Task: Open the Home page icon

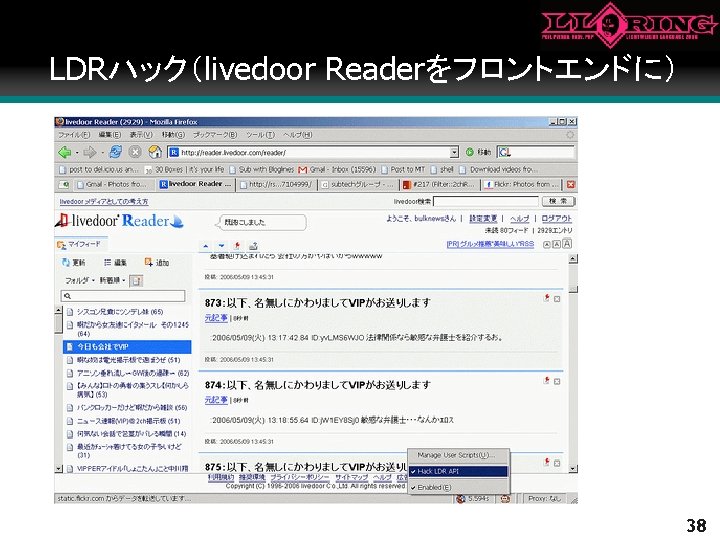Action: pyautogui.click(x=155, y=152)
